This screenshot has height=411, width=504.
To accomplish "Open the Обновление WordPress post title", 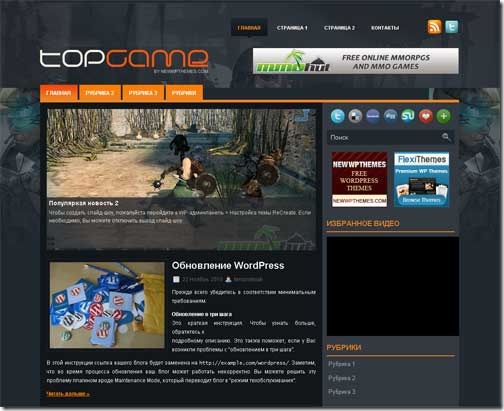I will [228, 266].
